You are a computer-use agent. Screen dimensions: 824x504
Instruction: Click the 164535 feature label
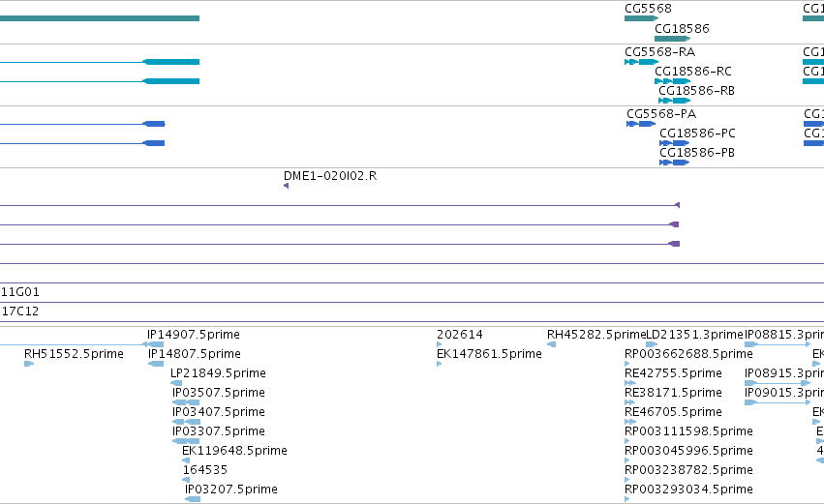click(205, 470)
